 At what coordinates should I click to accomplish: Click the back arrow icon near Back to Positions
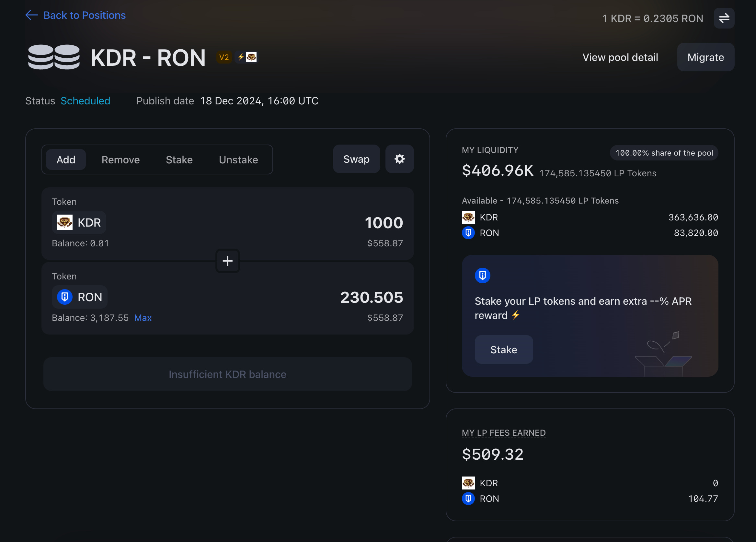coord(31,15)
